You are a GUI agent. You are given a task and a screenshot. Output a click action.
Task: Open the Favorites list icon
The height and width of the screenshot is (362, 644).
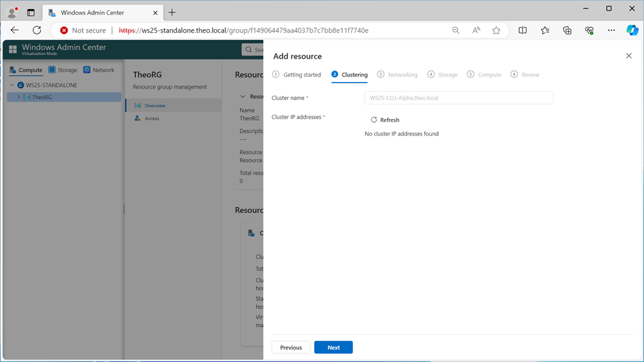545,30
